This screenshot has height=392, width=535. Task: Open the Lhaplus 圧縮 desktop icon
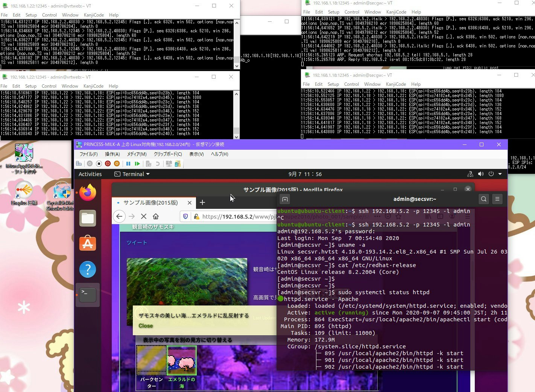pos(24,193)
